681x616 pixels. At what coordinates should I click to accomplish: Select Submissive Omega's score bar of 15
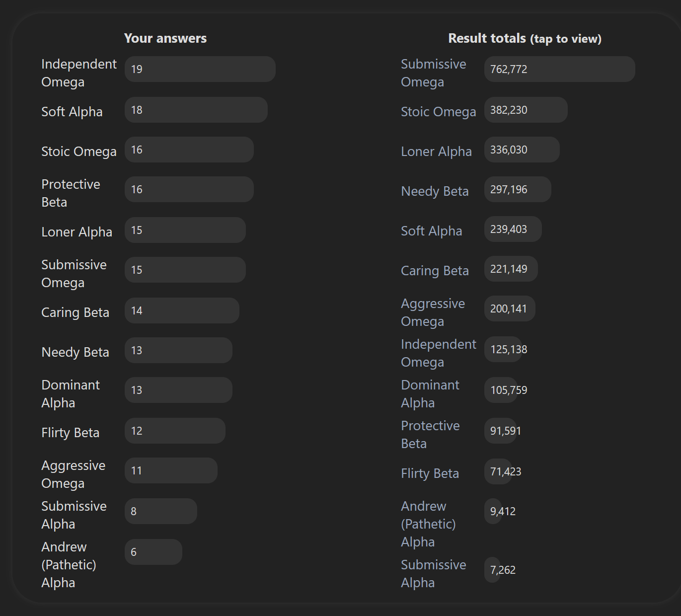pyautogui.click(x=185, y=270)
